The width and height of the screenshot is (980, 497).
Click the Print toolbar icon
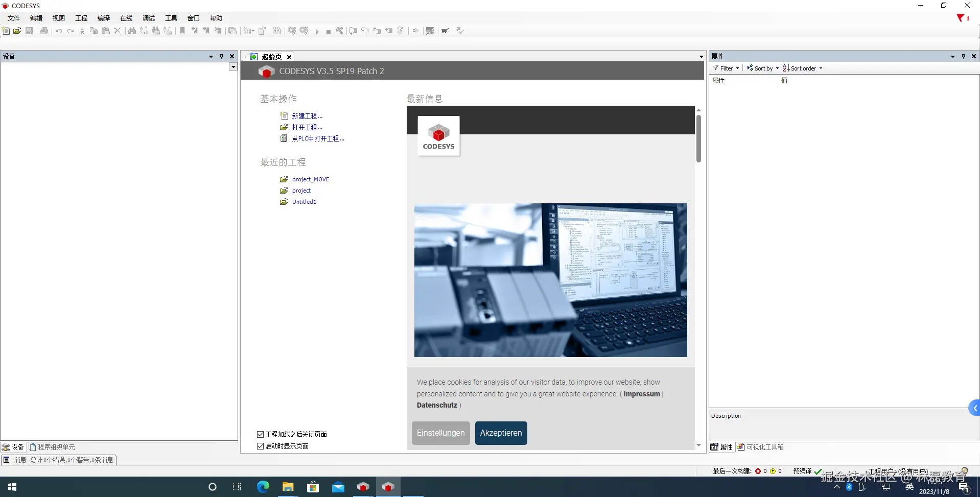pyautogui.click(x=44, y=31)
